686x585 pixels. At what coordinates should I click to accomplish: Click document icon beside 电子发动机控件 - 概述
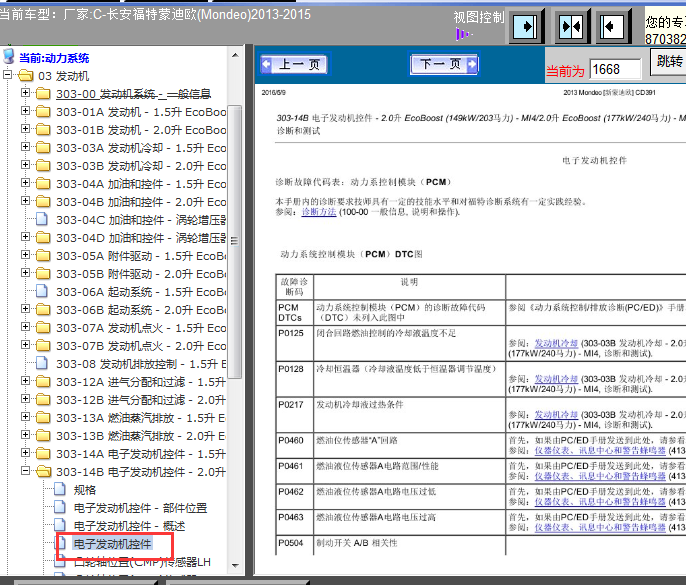pyautogui.click(x=60, y=525)
